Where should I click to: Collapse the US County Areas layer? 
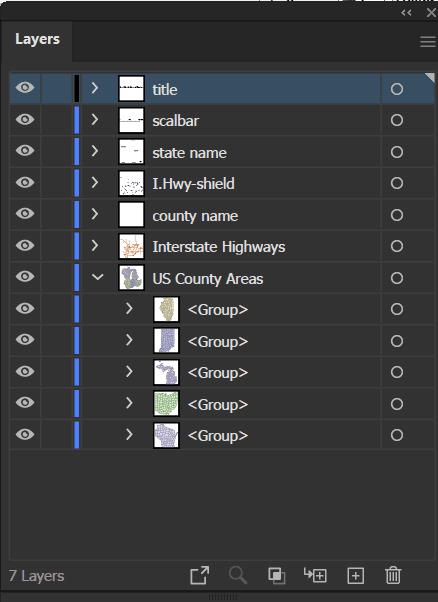point(98,277)
